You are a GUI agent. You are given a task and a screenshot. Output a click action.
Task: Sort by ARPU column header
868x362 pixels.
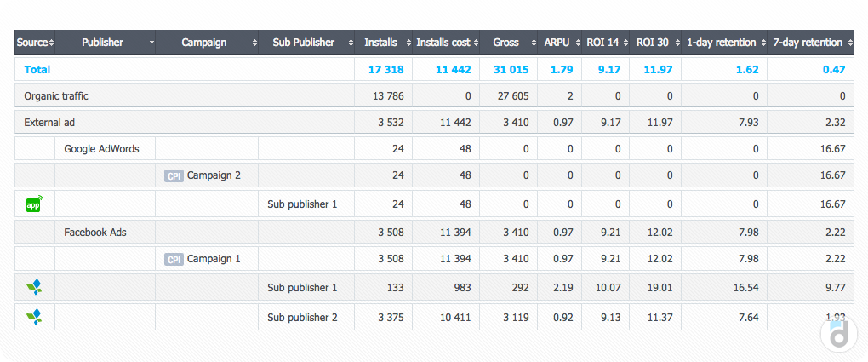click(559, 43)
